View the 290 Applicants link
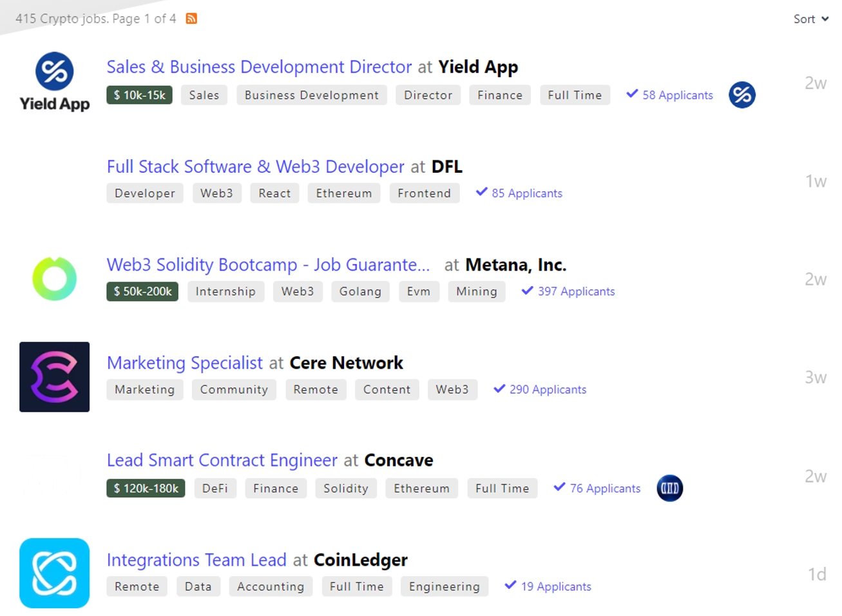842x616 pixels. point(540,389)
